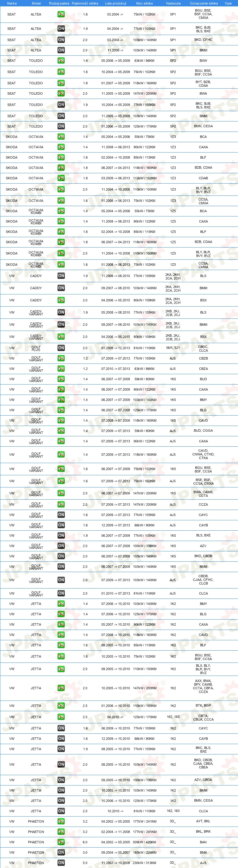Viewport: 238px width, 868px height.
Task: Click petrol icon in OCTAVIA KOMBI BLF row
Action: [61, 231]
